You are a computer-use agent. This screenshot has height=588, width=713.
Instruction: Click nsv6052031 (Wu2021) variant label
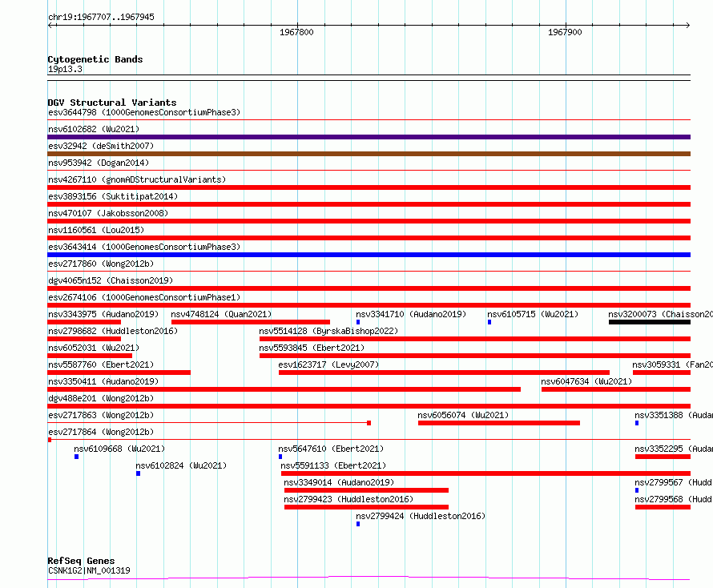[94, 348]
